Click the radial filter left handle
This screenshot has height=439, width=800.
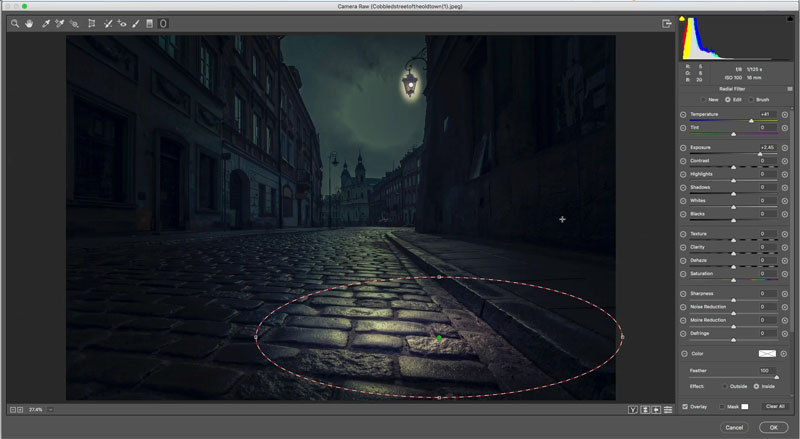tap(256, 337)
